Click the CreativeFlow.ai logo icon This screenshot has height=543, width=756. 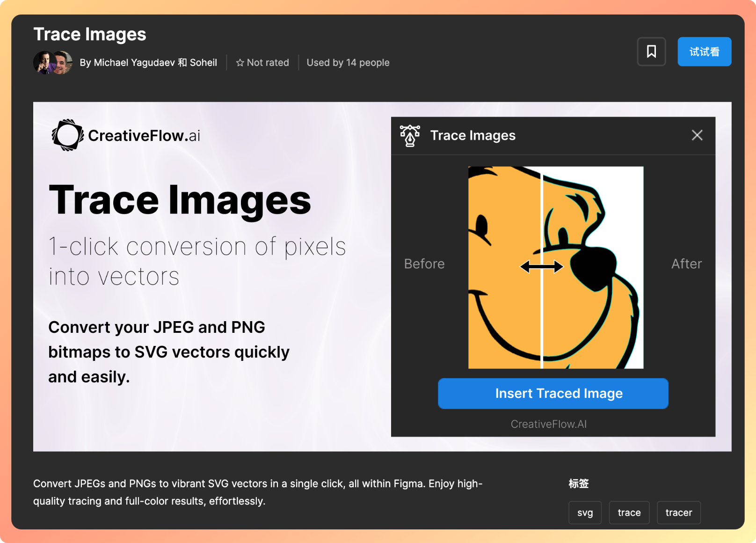click(x=67, y=135)
